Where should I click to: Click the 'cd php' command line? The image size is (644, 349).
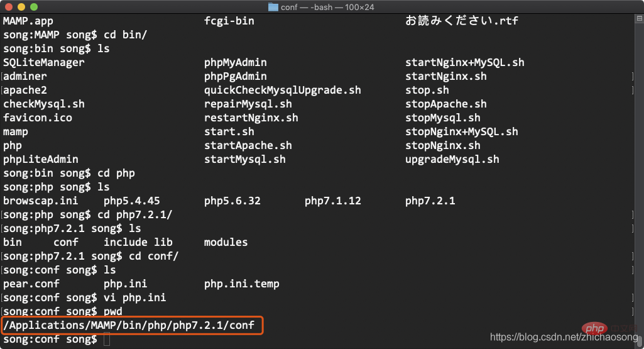click(69, 173)
